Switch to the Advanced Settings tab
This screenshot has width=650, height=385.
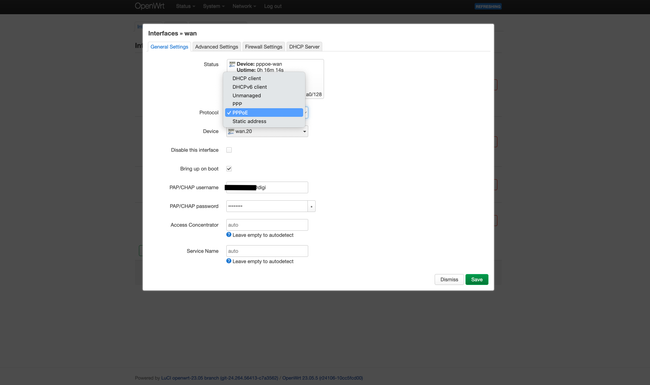216,47
